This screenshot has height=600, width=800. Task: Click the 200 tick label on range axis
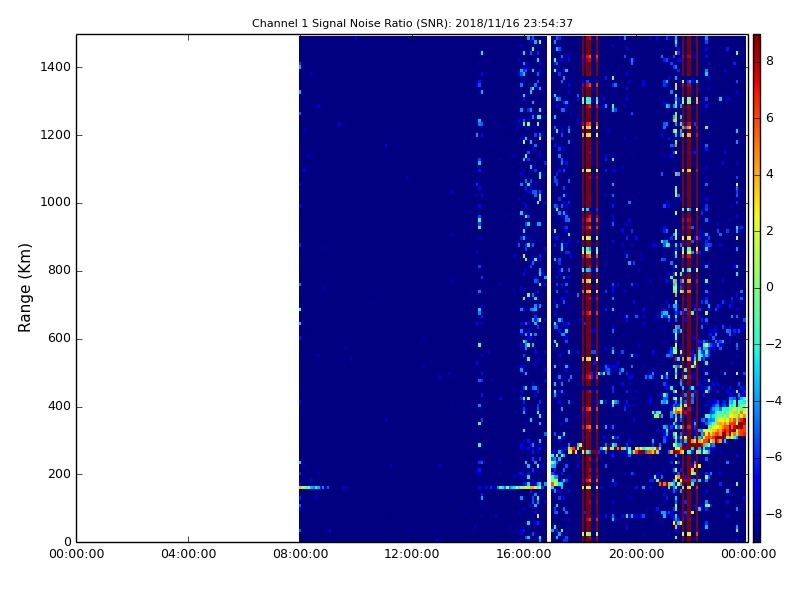coord(59,473)
